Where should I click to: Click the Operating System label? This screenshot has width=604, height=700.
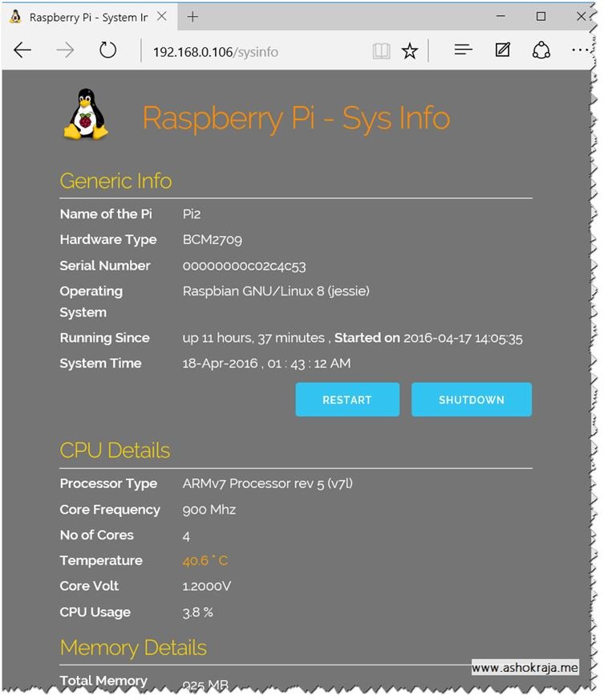click(91, 301)
